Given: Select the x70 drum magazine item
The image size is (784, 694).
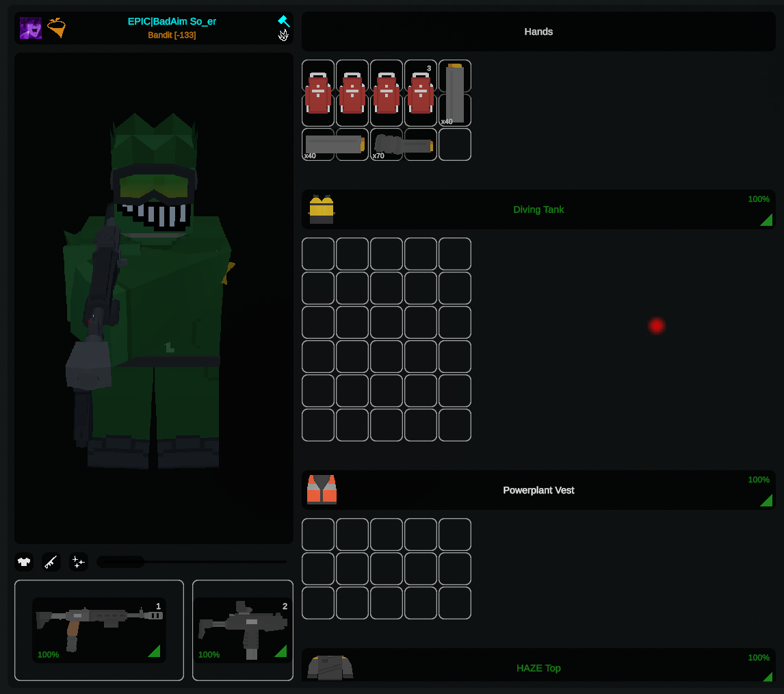Looking at the screenshot, I should click(x=404, y=144).
